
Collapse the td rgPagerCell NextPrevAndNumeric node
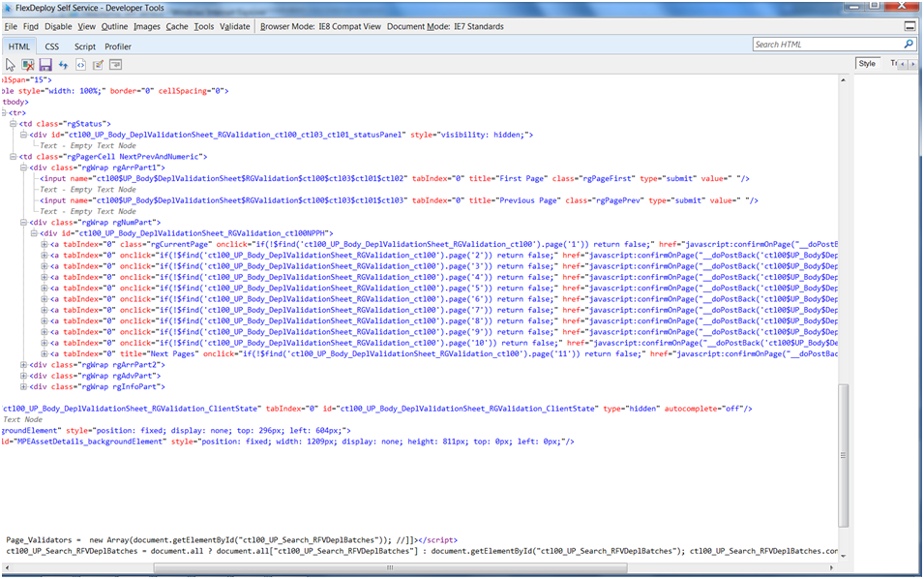13,157
